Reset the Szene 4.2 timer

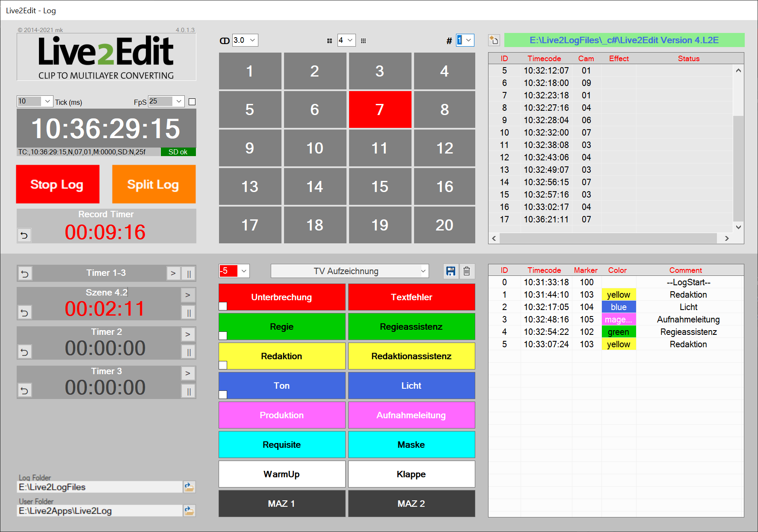coord(25,313)
